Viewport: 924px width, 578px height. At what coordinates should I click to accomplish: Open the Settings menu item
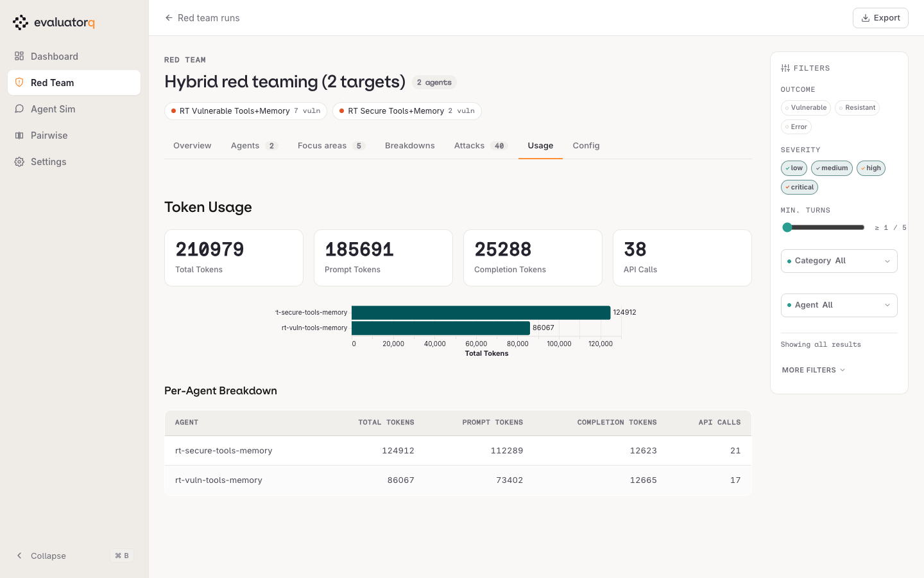pos(74,162)
